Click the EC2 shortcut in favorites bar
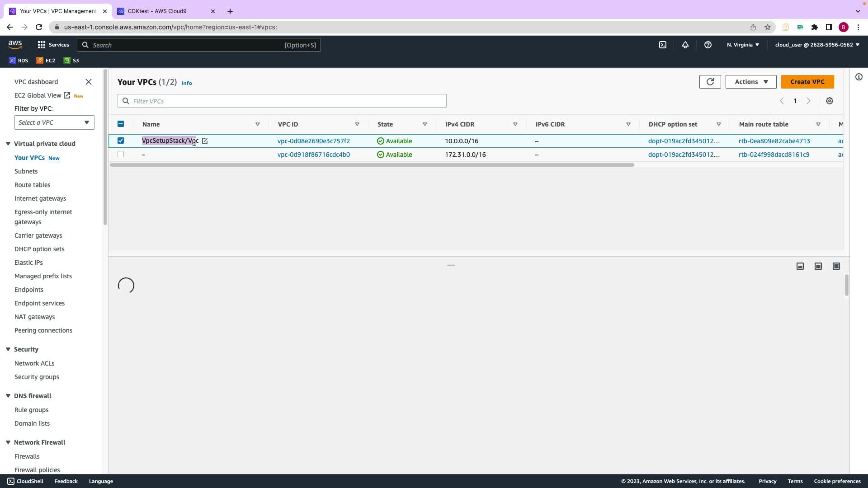This screenshot has height=488, width=868. click(46, 61)
